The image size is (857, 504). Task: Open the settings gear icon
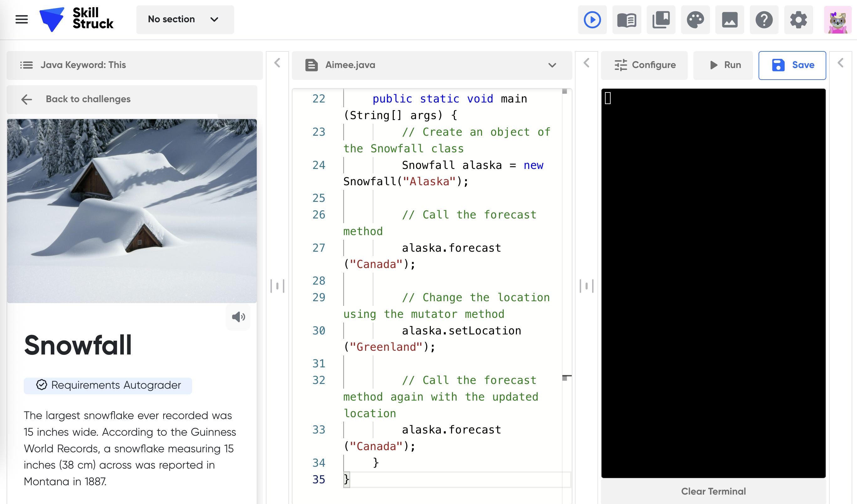[798, 20]
